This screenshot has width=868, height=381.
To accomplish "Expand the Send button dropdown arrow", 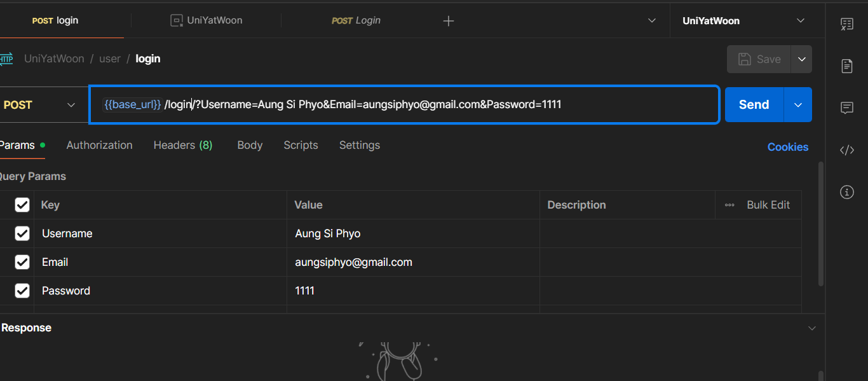I will [798, 105].
